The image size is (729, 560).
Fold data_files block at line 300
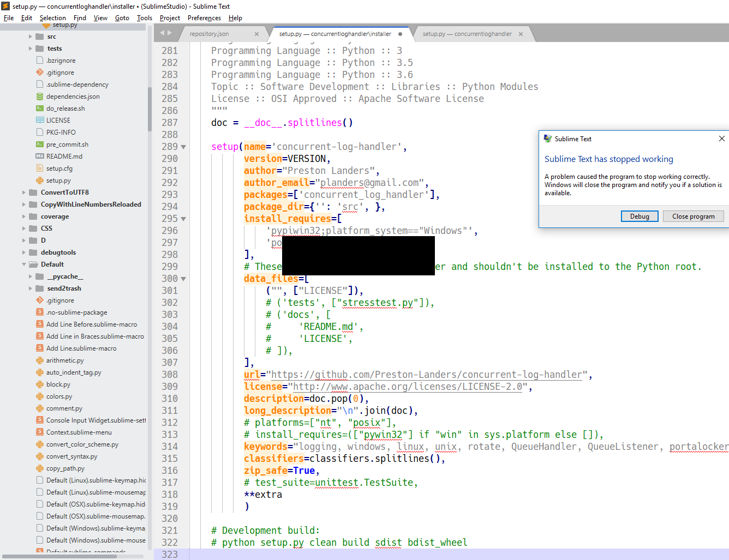[x=183, y=279]
